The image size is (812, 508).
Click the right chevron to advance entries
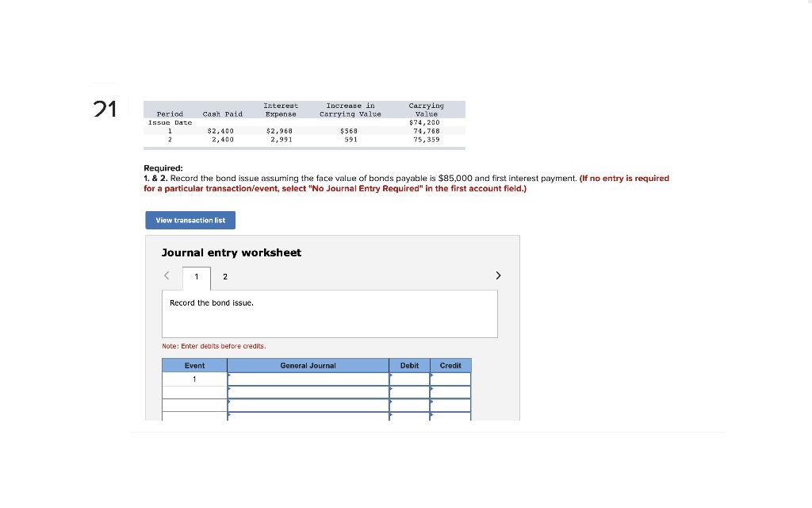(498, 275)
